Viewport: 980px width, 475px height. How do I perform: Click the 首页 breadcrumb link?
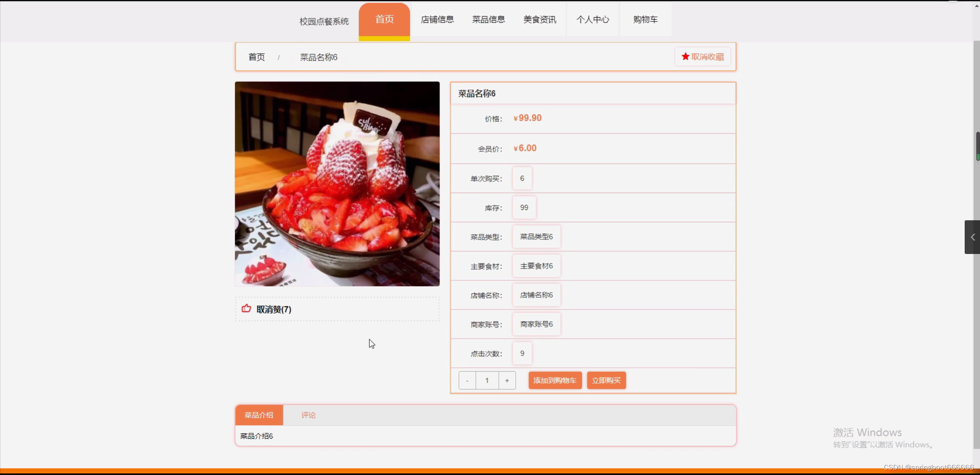256,57
